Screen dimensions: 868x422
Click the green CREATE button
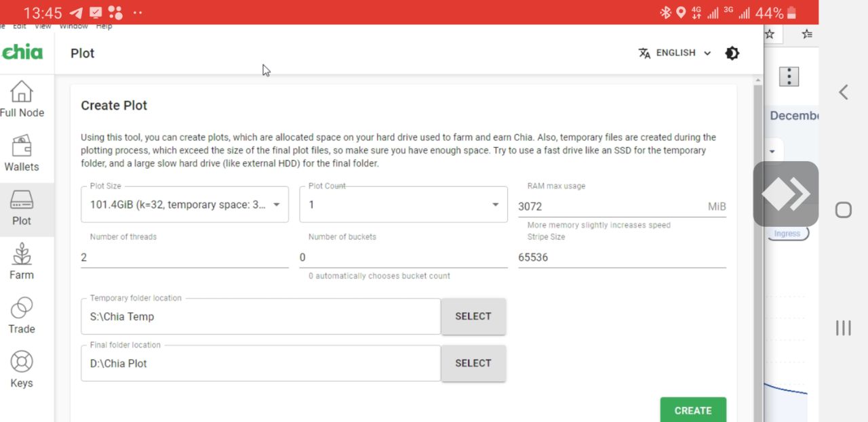[693, 410]
